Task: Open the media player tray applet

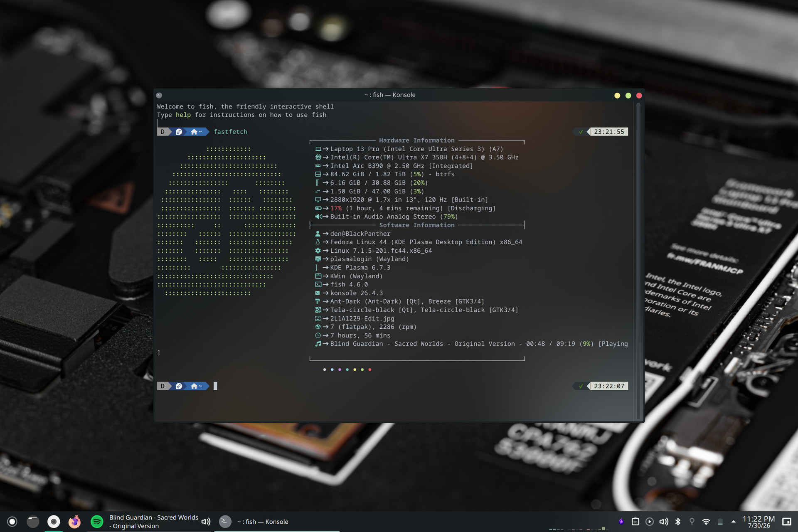Action: tap(650, 522)
